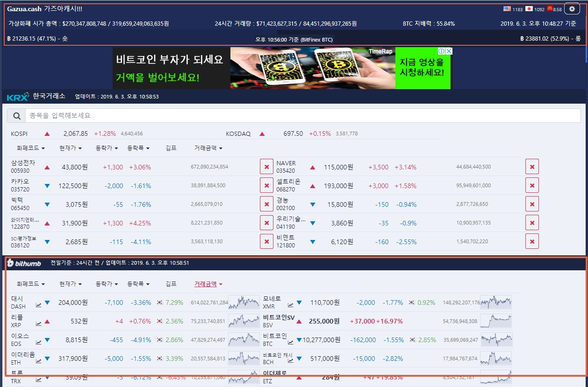Click the 23881.02 (52.9%) long position text
588x387 pixels.
tap(550, 39)
